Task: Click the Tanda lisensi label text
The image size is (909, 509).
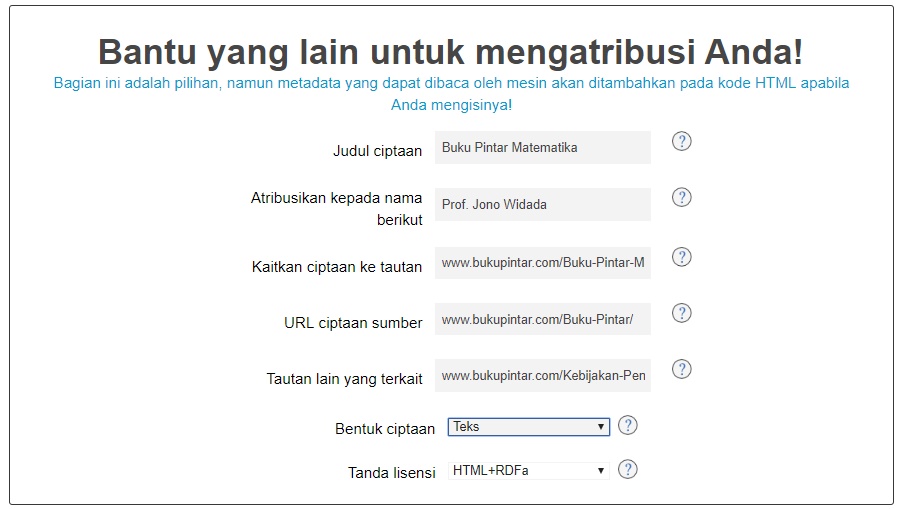Action: point(391,473)
